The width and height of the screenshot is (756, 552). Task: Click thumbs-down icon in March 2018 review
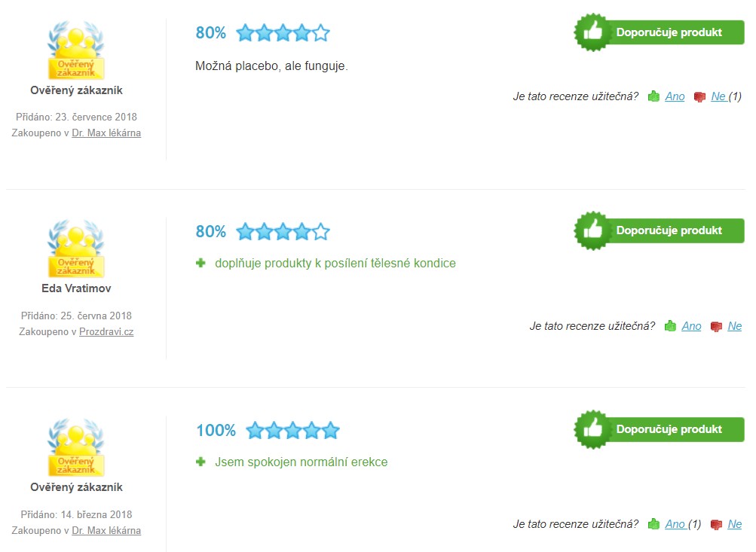tap(717, 525)
